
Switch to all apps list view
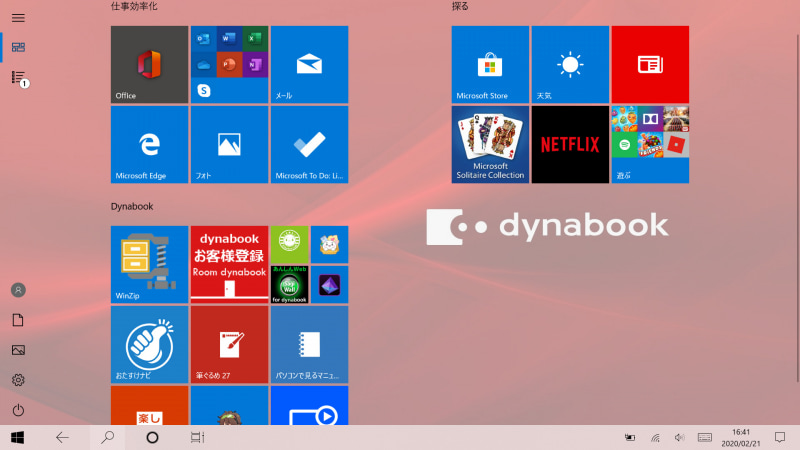[18, 78]
